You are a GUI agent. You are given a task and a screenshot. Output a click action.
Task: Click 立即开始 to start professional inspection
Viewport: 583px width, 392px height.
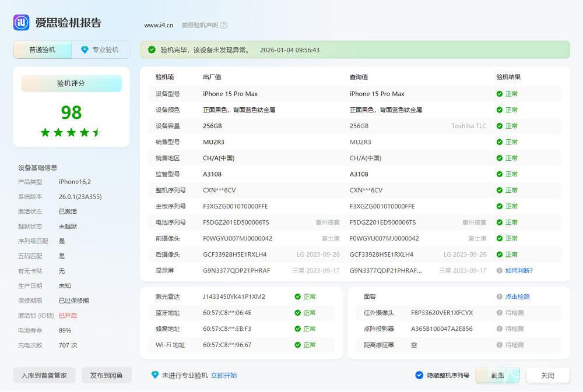224,375
